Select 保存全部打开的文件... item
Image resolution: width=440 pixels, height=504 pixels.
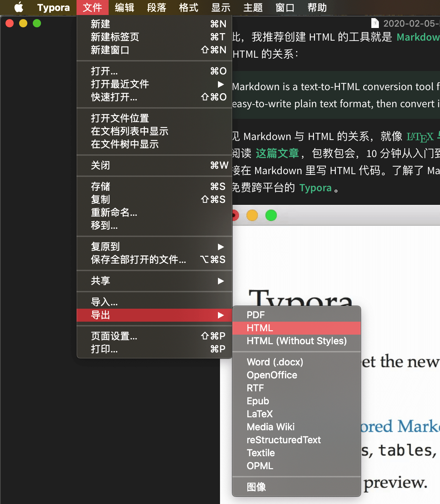[x=154, y=260]
